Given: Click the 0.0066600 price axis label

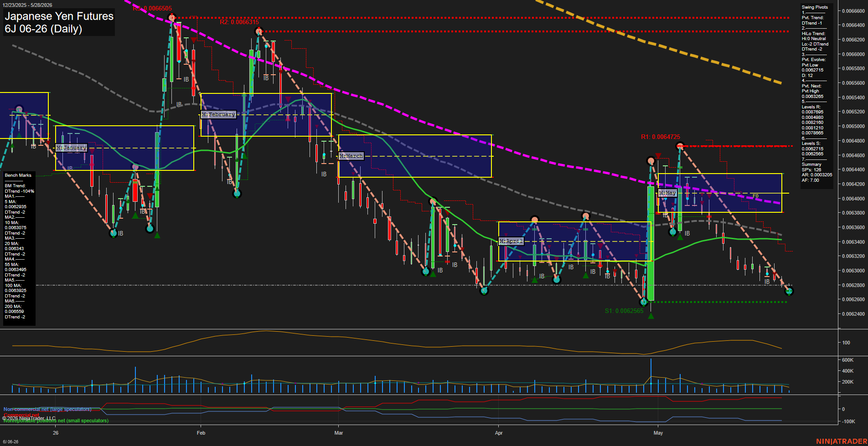Looking at the screenshot, I should click(x=853, y=11).
